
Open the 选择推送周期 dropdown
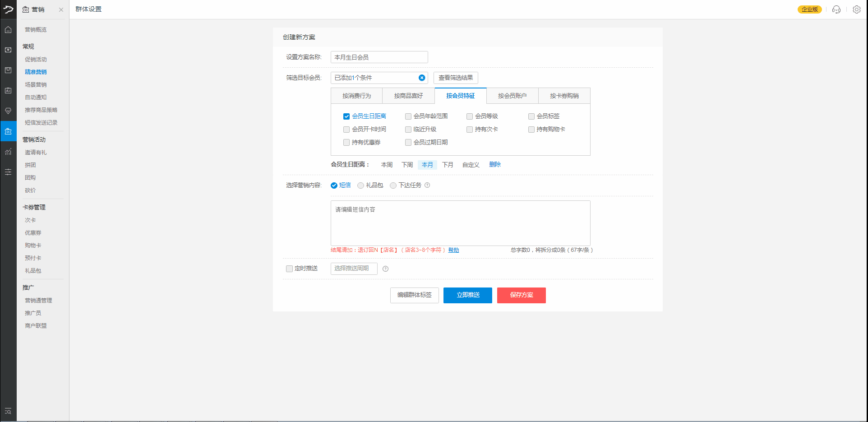pos(354,269)
